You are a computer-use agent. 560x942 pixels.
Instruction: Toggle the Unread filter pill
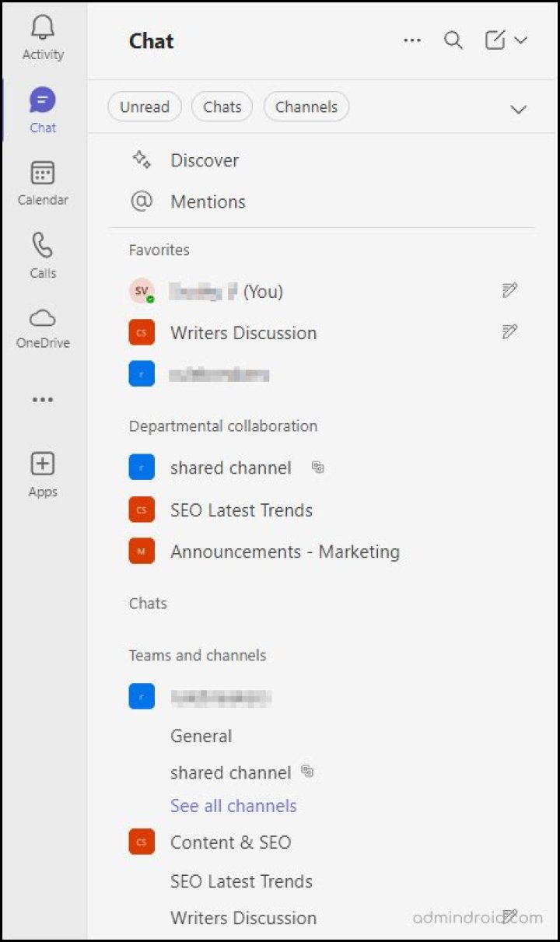coord(145,107)
